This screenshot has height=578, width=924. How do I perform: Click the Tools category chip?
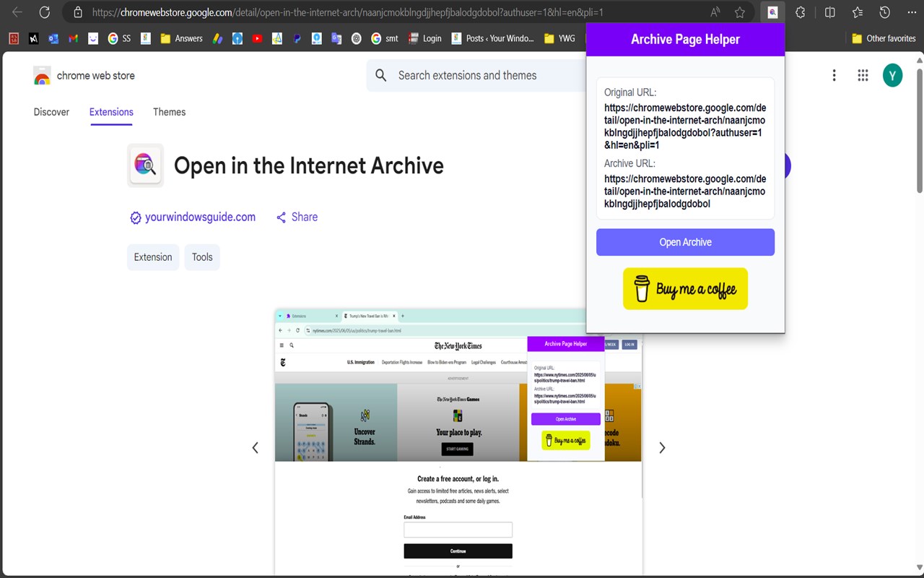tap(202, 257)
